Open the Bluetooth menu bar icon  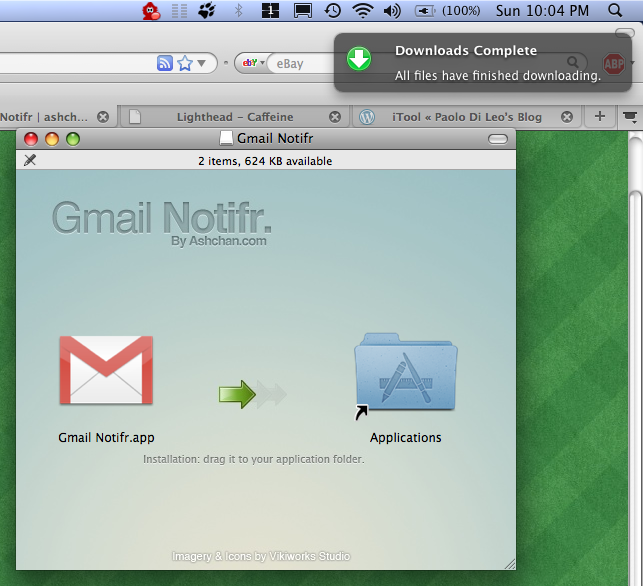tap(238, 11)
